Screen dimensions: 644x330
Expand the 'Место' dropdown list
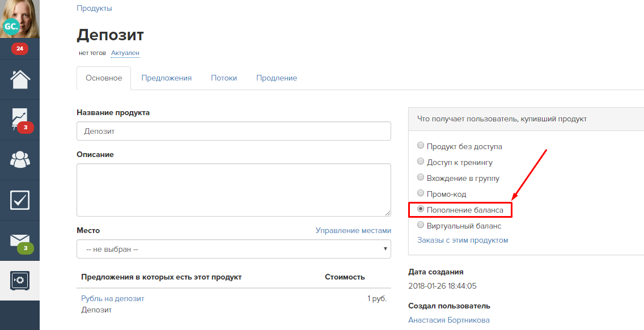coord(234,249)
